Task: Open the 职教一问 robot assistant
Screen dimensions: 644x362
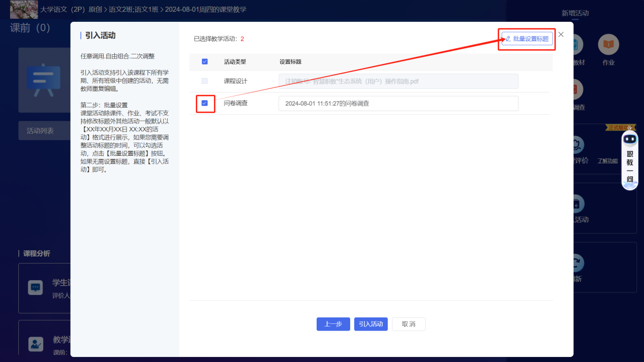Action: coord(630,160)
